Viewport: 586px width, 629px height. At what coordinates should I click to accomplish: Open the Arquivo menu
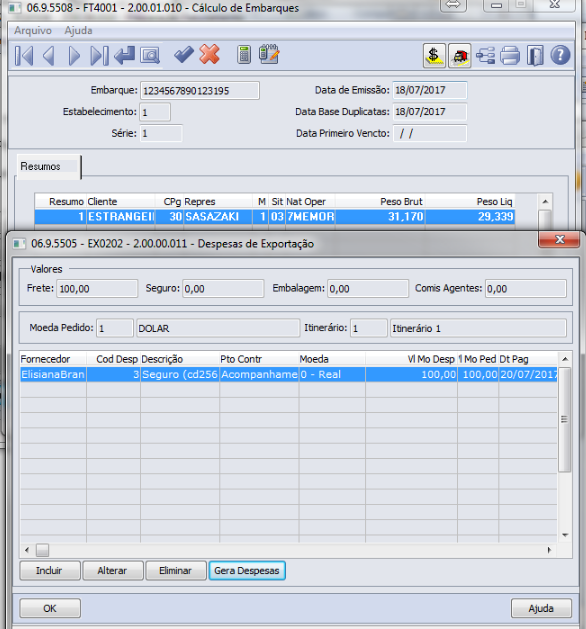click(33, 30)
